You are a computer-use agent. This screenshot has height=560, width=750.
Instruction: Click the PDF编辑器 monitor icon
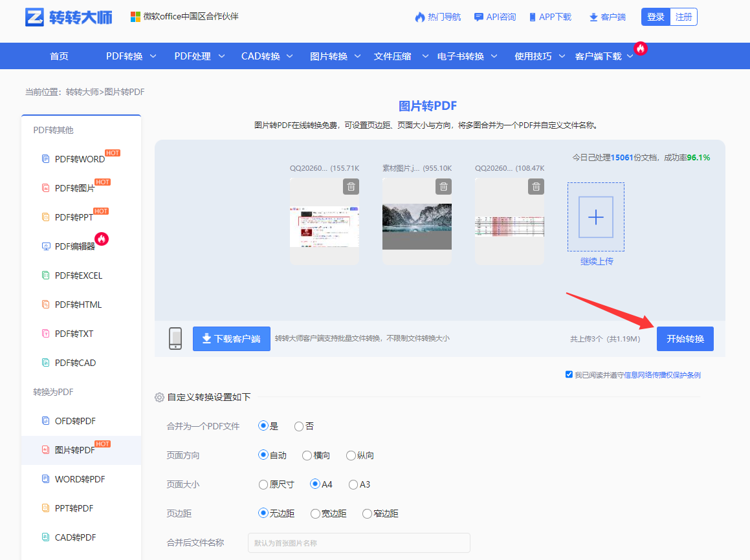tap(46, 246)
